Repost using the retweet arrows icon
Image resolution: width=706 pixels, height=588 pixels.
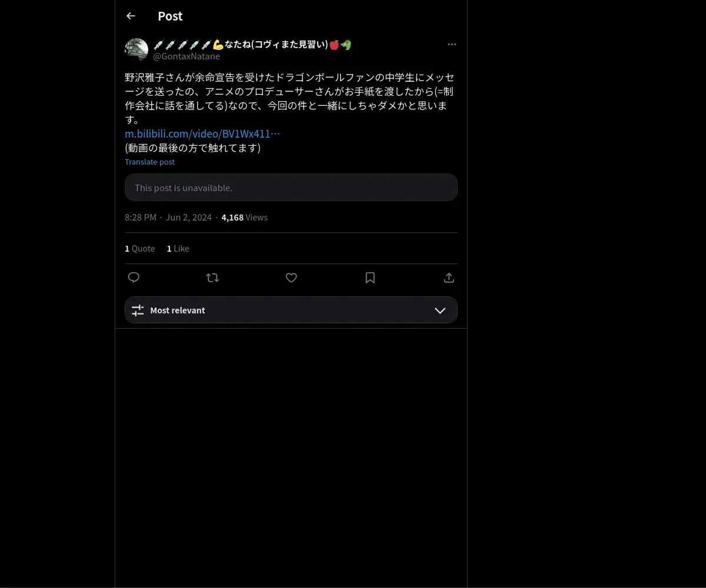coord(212,278)
